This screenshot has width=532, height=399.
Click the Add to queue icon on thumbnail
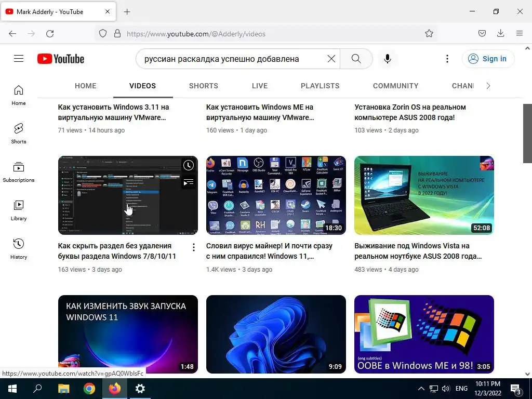[x=189, y=182]
